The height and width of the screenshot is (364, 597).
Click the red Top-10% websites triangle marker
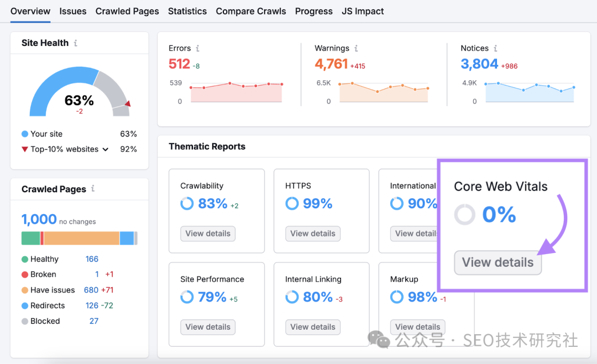tap(25, 149)
